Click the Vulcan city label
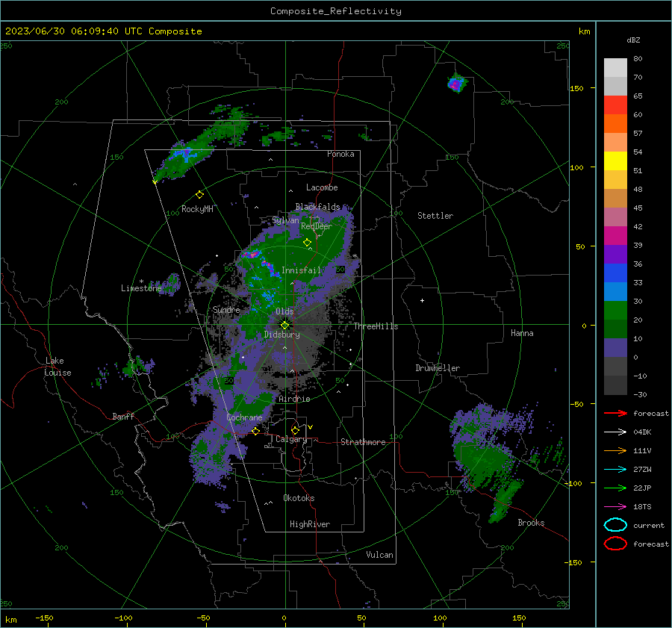Image resolution: width=672 pixels, height=628 pixels. point(379,555)
